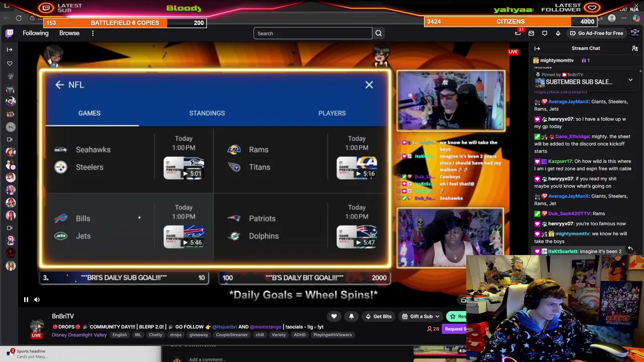The width and height of the screenshot is (644, 362).
Task: Click the giveaway stream tag
Action: click(x=199, y=335)
